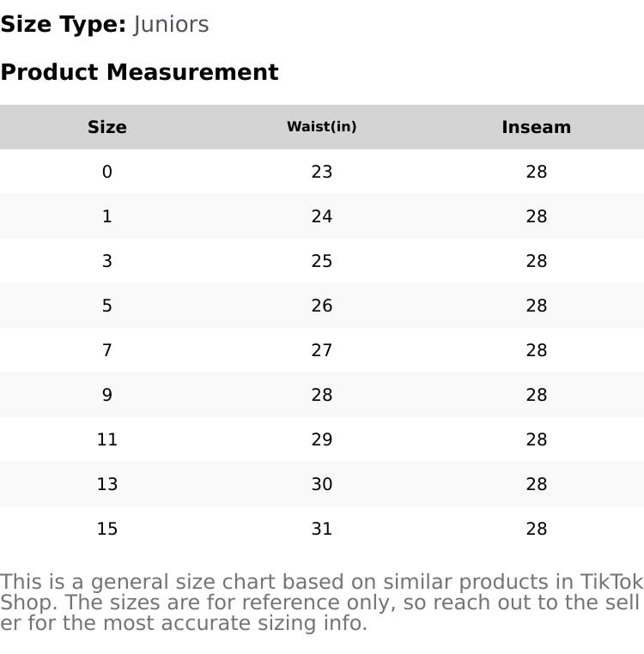
Task: Select the size 5 cell
Action: coord(107,306)
